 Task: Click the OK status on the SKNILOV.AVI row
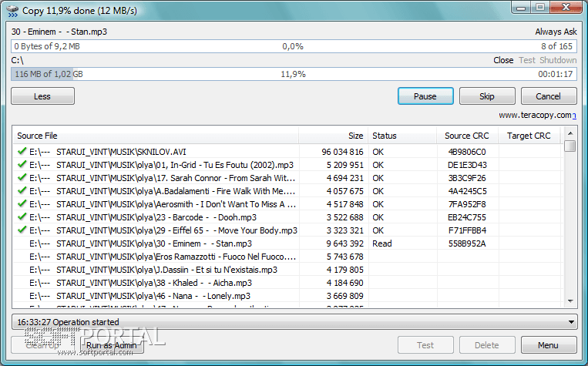click(378, 152)
